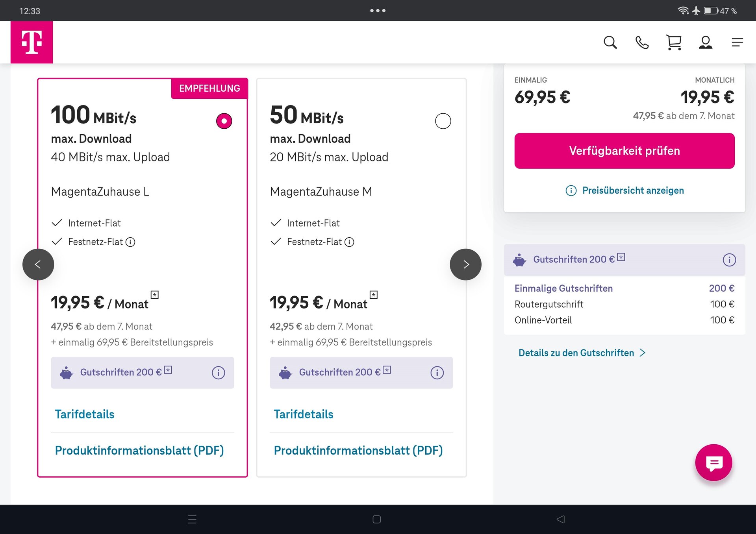The height and width of the screenshot is (534, 756).
Task: Open the search magnifier icon
Action: tap(610, 42)
